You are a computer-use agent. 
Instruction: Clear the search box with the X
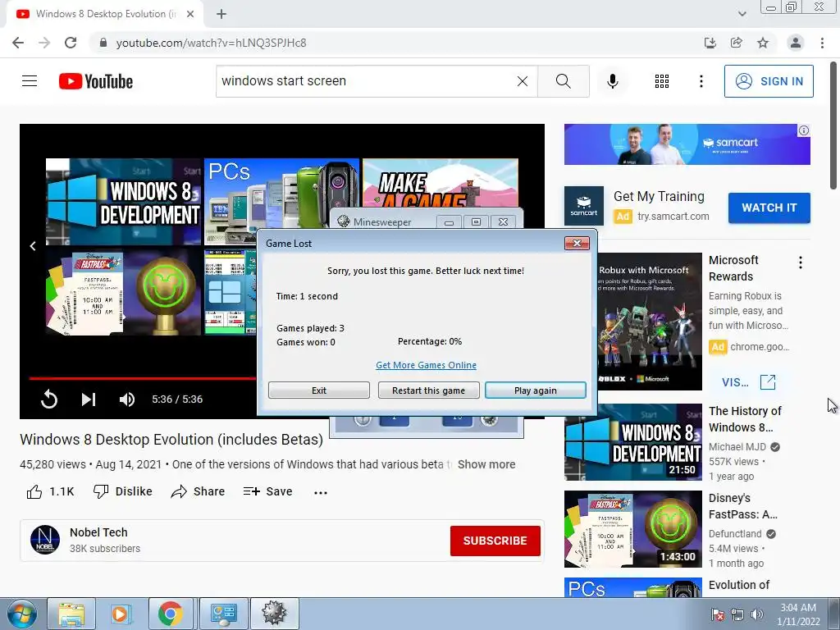coord(523,81)
